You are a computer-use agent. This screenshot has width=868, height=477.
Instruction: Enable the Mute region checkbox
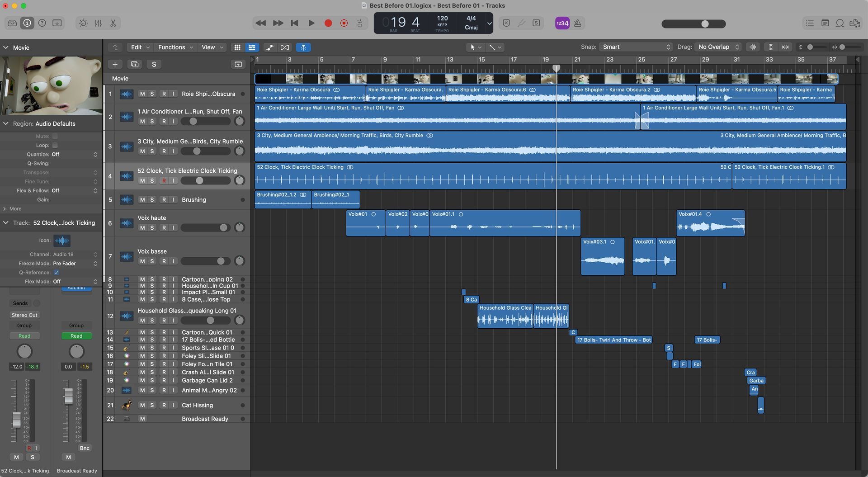(55, 136)
